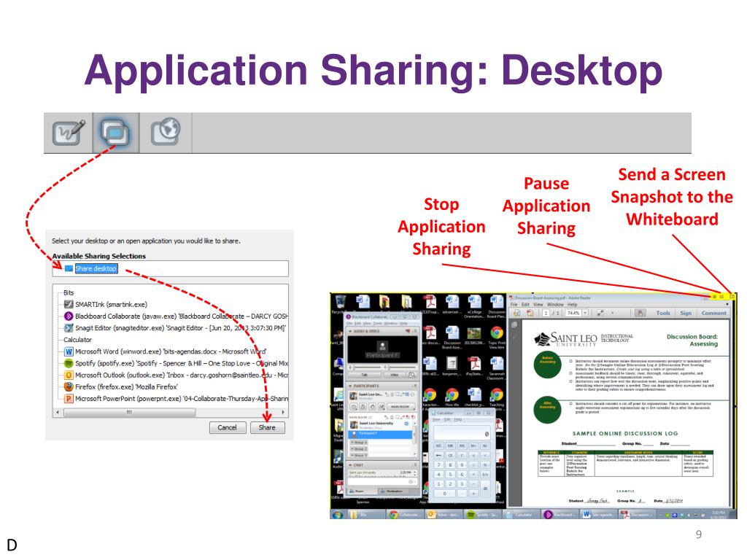Select the Spotify (spotify.exe) entry
Screen dimensions: 747x560
pyautogui.click(x=176, y=363)
